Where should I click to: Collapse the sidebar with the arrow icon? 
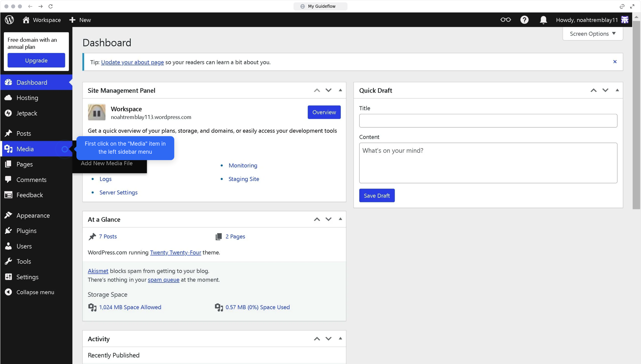click(x=8, y=292)
